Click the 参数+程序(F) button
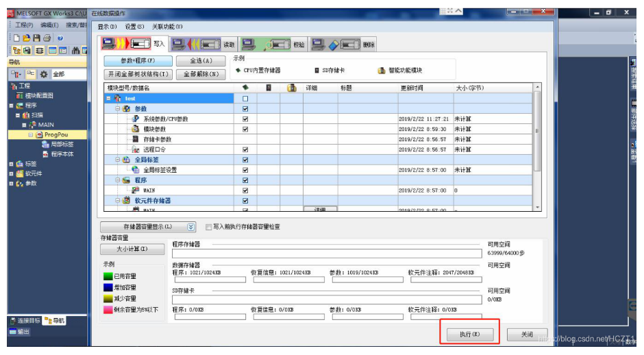Screen dimensions: 644x355 [138, 61]
